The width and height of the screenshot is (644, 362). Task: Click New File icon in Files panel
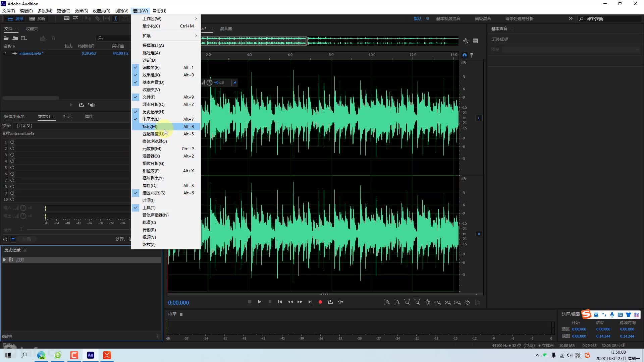coord(24,38)
